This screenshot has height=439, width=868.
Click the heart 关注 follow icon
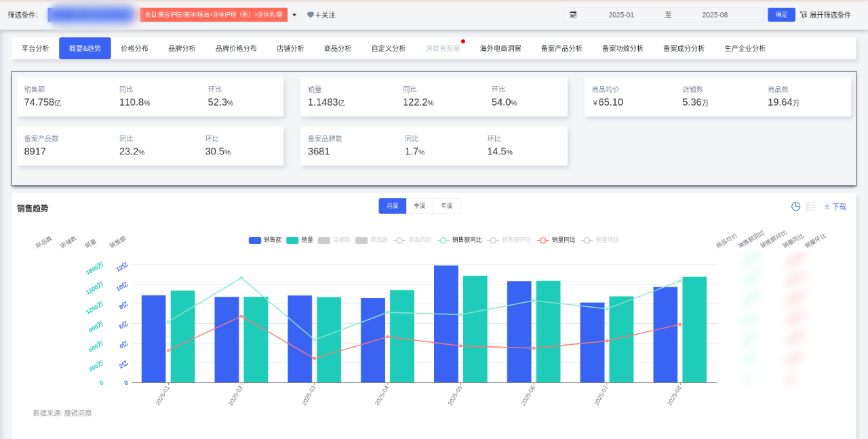point(311,15)
